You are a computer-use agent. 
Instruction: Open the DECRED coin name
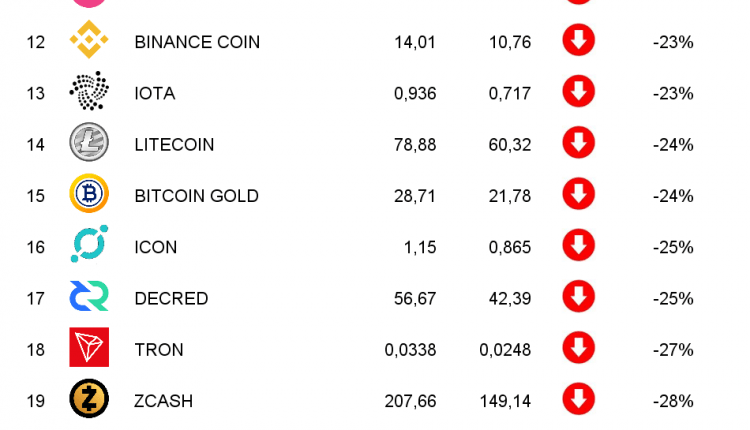coord(171,298)
